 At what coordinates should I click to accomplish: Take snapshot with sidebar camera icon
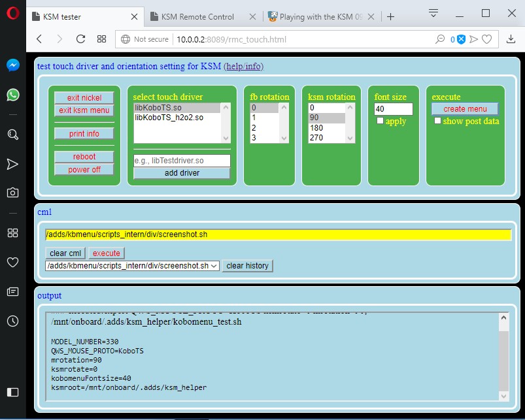12,193
